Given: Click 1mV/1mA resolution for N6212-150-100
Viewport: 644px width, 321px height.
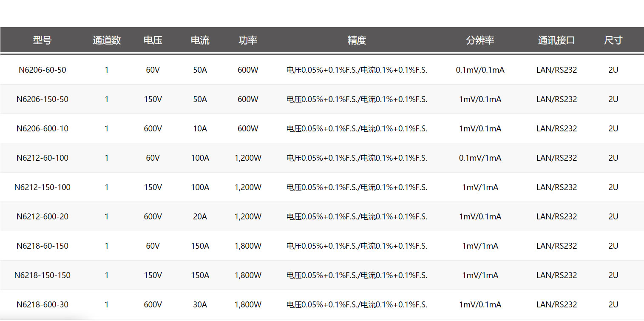Looking at the screenshot, I should click(x=480, y=187).
